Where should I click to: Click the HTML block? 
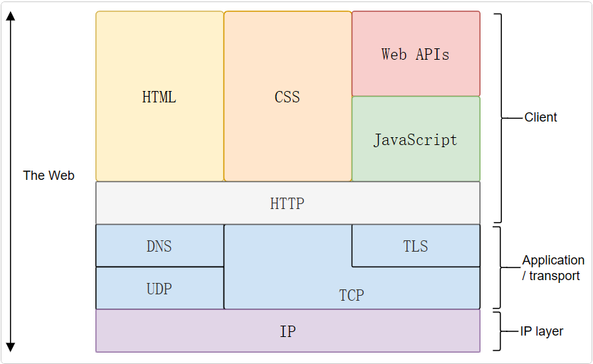159,96
